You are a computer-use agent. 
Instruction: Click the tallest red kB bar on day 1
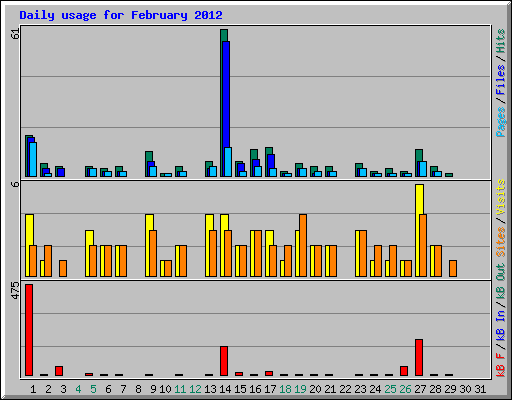coord(29,330)
